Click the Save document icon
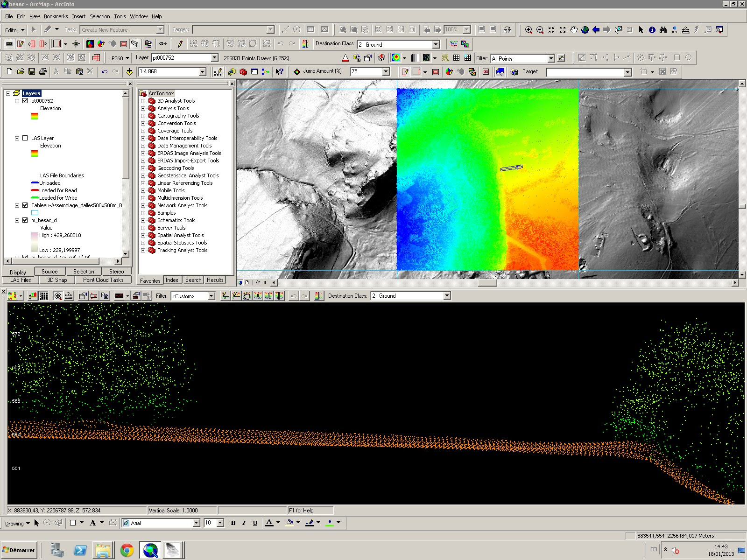The height and width of the screenshot is (560, 747). [x=32, y=71]
